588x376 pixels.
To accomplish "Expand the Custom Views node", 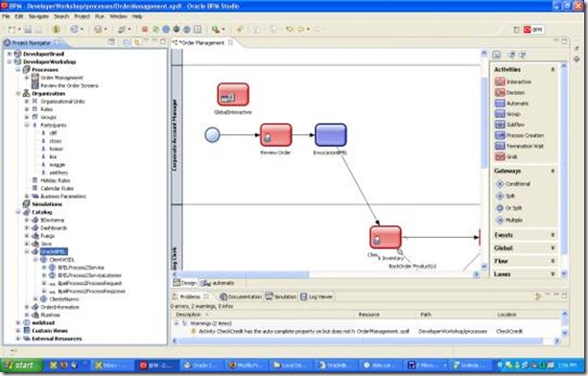I will 18,331.
